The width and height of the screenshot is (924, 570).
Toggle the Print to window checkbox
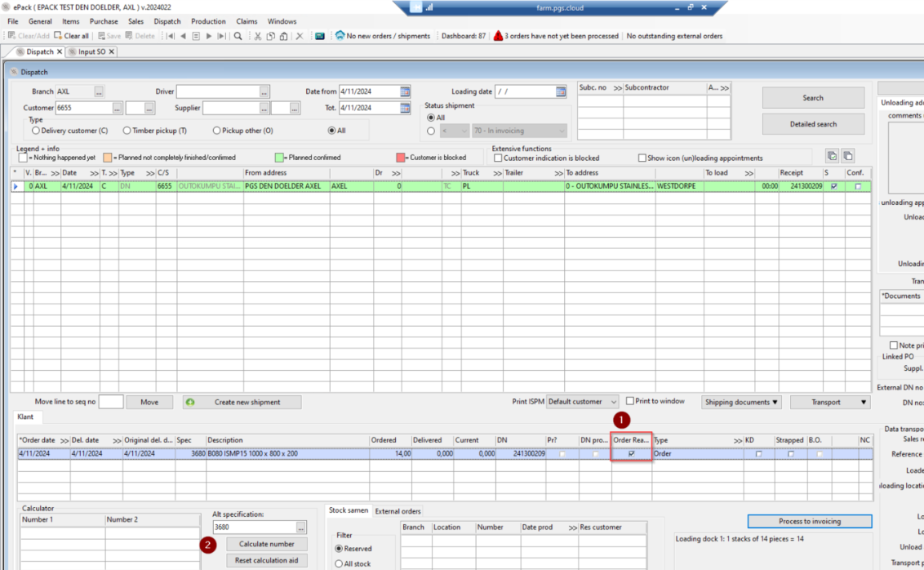[630, 401]
